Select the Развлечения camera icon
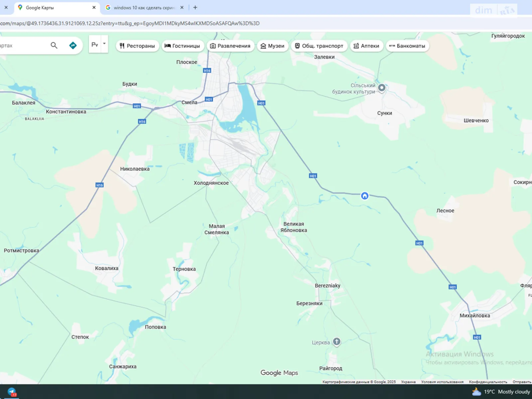The height and width of the screenshot is (399, 532). pyautogui.click(x=213, y=46)
